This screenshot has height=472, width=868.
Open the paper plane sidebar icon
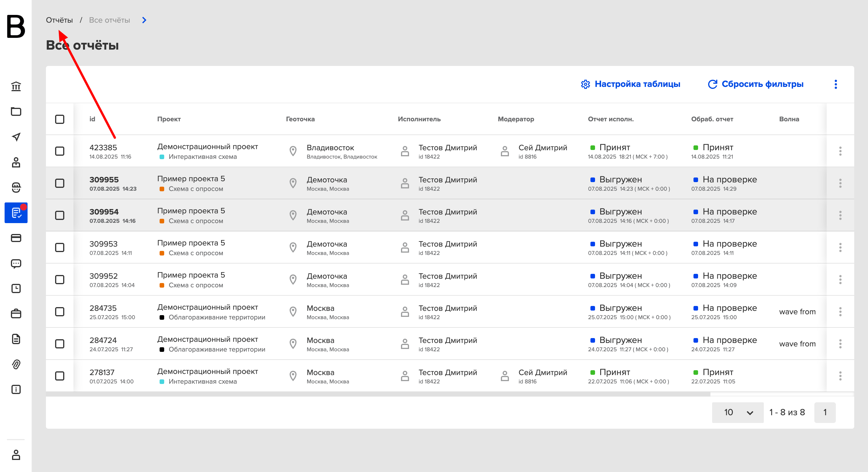click(x=16, y=137)
